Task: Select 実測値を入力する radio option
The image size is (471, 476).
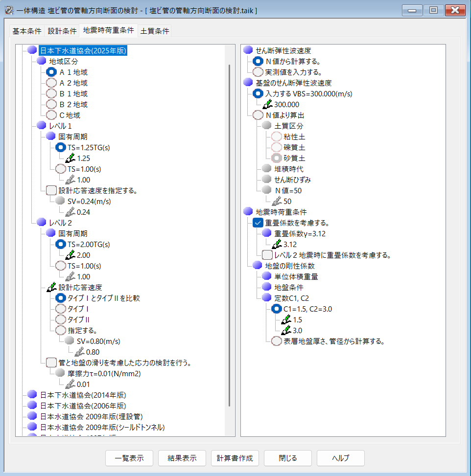Action: 258,72
